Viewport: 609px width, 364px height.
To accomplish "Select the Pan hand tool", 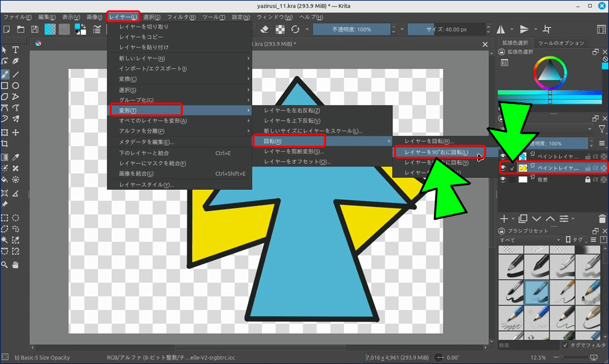I will coord(16,265).
